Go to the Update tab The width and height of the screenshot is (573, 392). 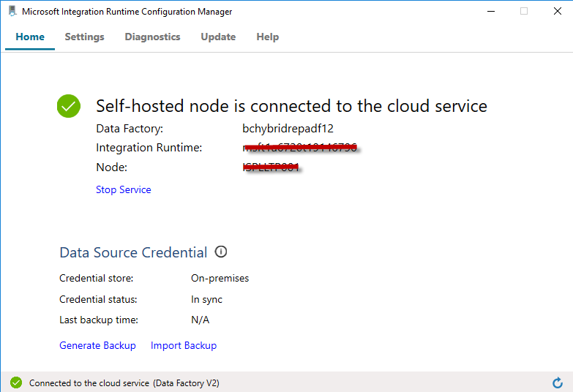218,37
